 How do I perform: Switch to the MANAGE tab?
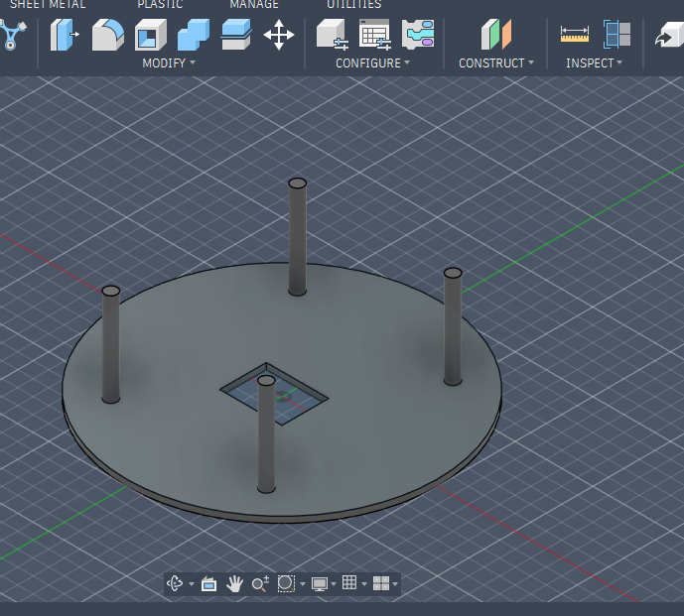click(x=254, y=4)
